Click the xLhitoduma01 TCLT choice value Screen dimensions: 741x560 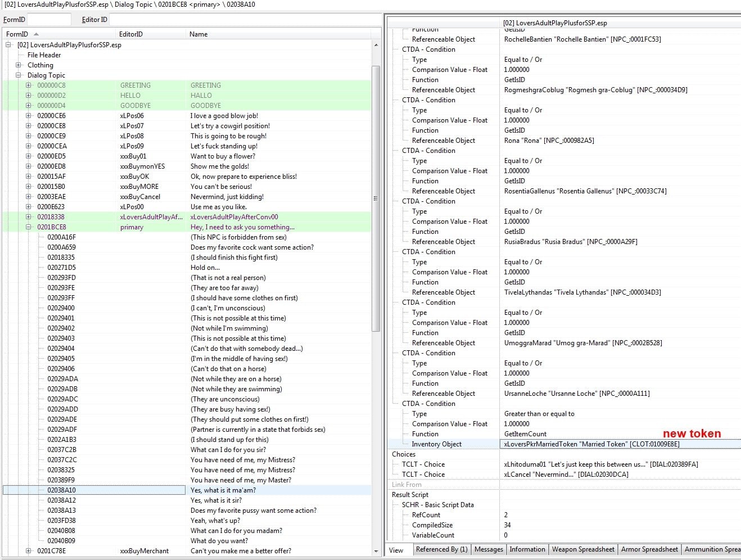click(x=601, y=464)
